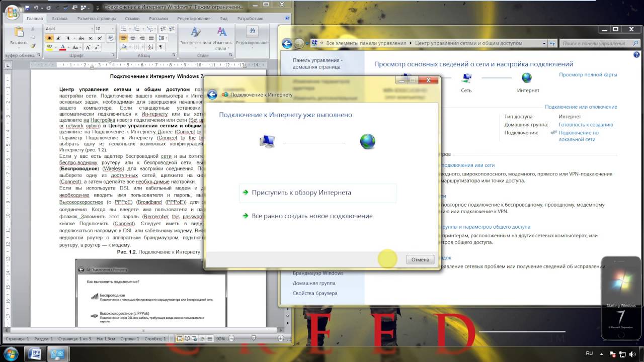Open Line Spacing dropdown in Word
The image size is (644, 362).
click(x=163, y=38)
